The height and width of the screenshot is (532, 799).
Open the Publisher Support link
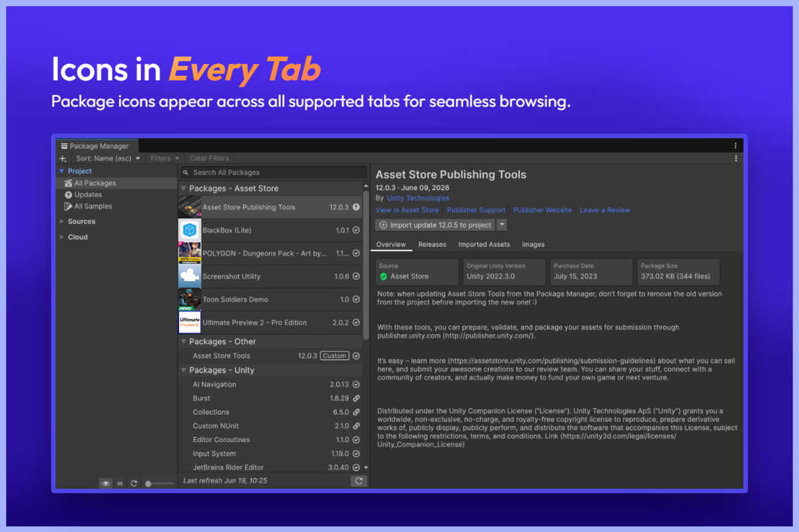coord(476,210)
